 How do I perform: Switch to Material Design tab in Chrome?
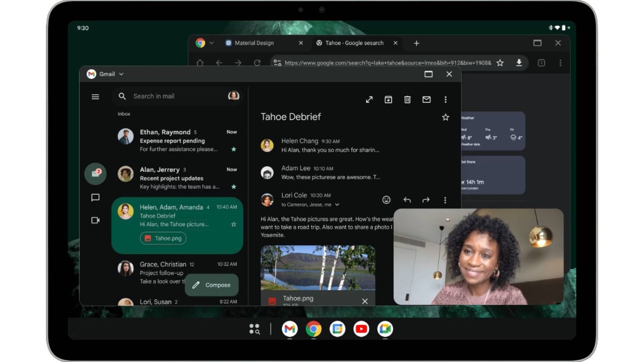point(254,43)
